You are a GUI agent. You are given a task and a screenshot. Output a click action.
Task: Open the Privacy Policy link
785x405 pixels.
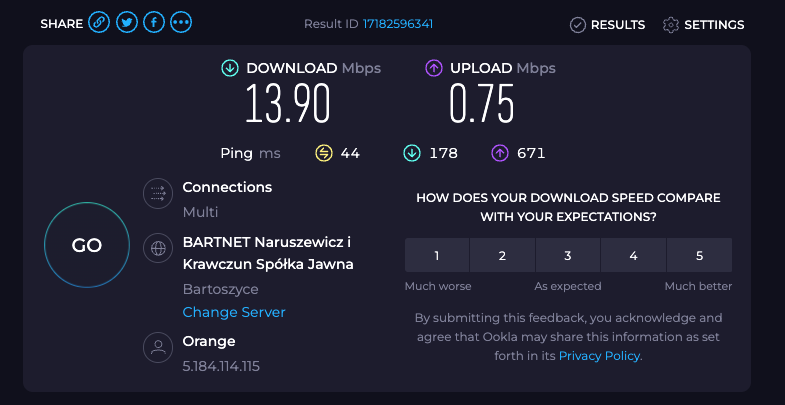click(599, 356)
